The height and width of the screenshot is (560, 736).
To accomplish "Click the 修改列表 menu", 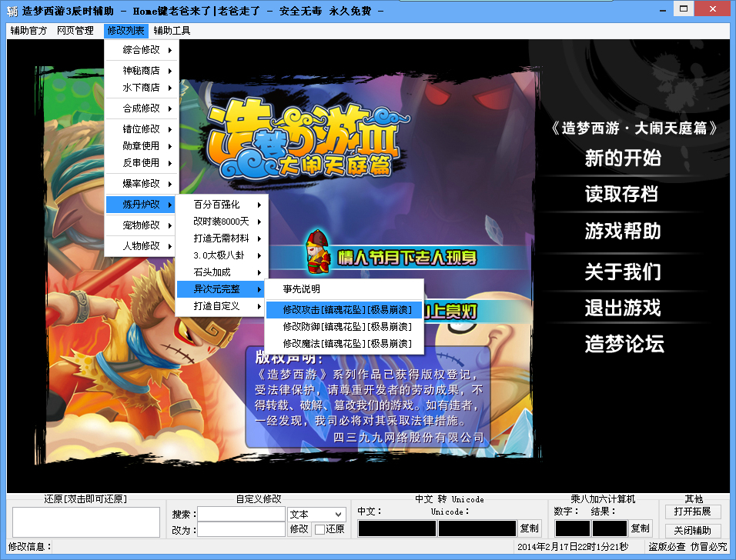I will pos(125,31).
